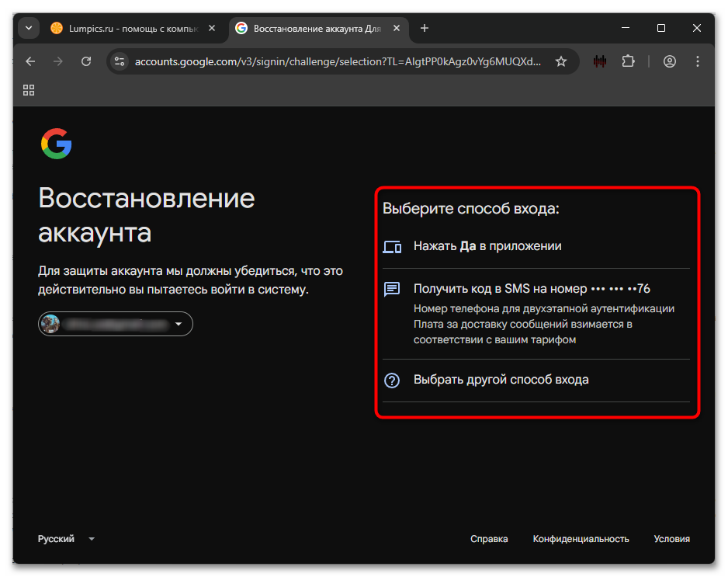728x577 pixels.
Task: Open the red audio waveform extension
Action: pos(600,61)
